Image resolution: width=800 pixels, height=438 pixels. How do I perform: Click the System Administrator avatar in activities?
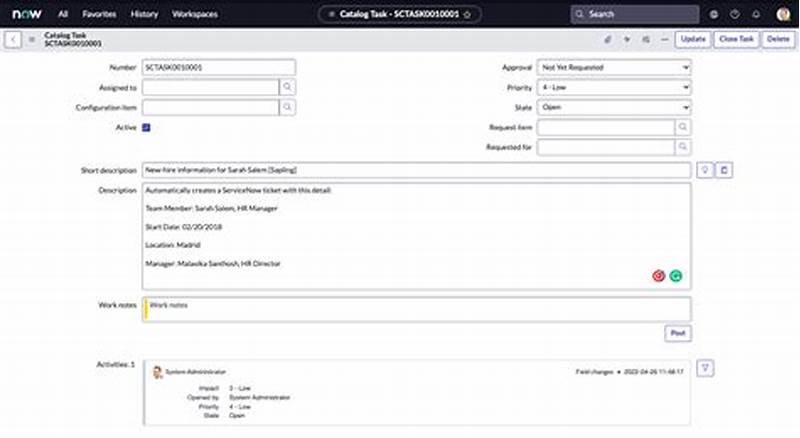(x=157, y=372)
